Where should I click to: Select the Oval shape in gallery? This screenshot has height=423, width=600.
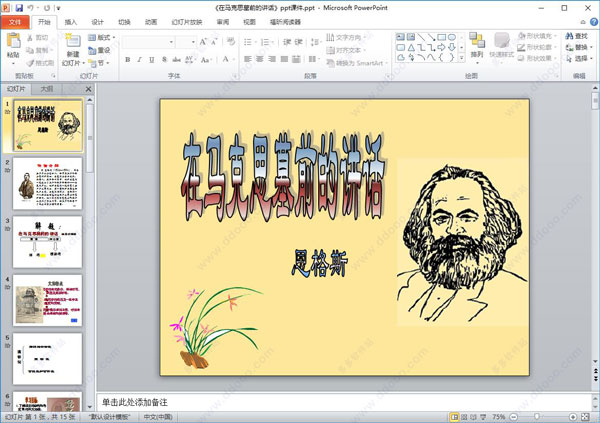pos(452,37)
